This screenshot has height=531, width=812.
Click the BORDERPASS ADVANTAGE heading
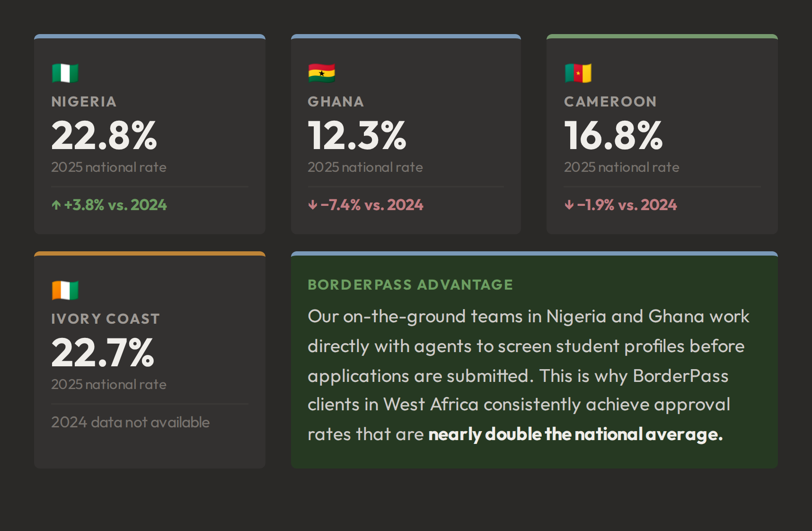tap(410, 285)
